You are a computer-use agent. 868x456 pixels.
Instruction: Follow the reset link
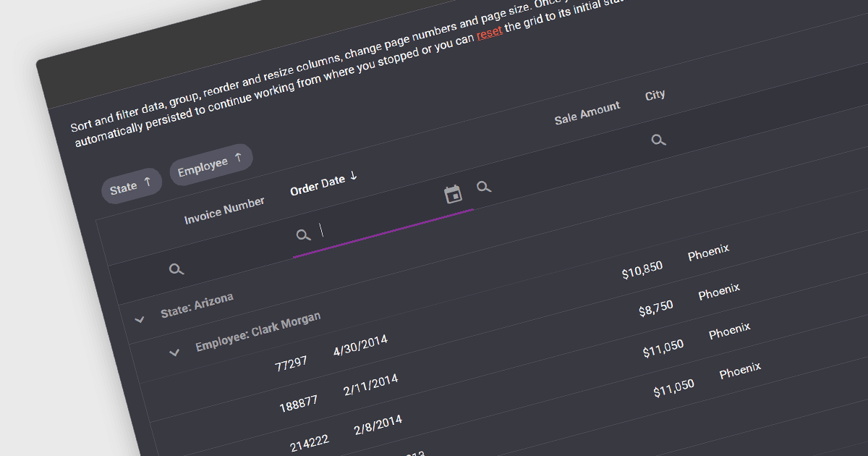(x=490, y=33)
